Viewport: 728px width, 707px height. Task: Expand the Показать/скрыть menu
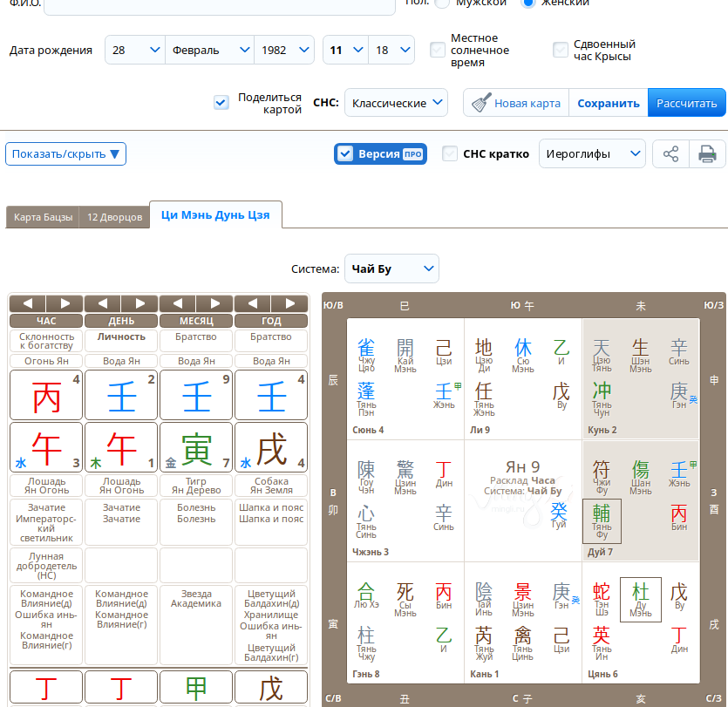coord(65,153)
